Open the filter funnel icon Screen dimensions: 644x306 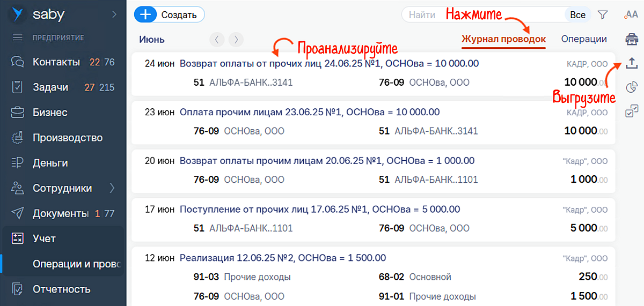pos(603,15)
